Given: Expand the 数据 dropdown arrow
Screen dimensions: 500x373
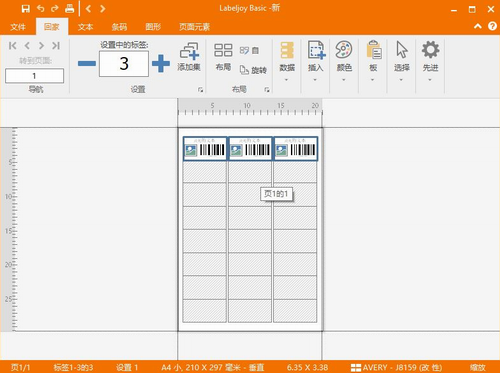Looking at the screenshot, I should (x=286, y=80).
